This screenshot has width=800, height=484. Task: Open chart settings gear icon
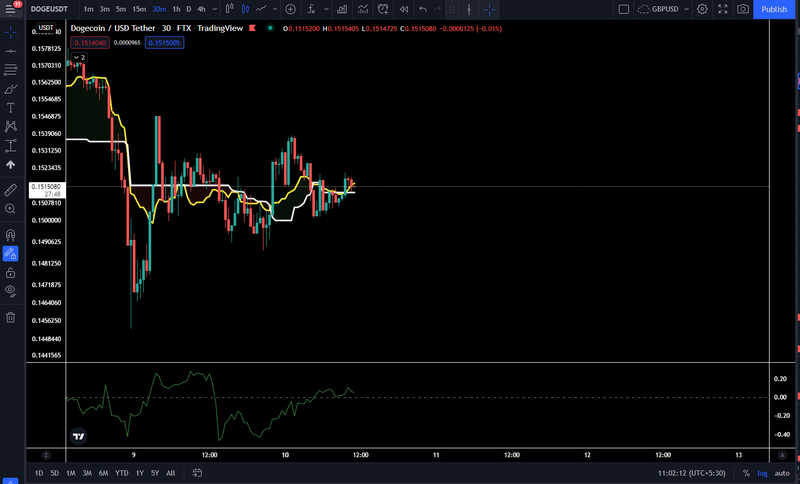tap(702, 9)
